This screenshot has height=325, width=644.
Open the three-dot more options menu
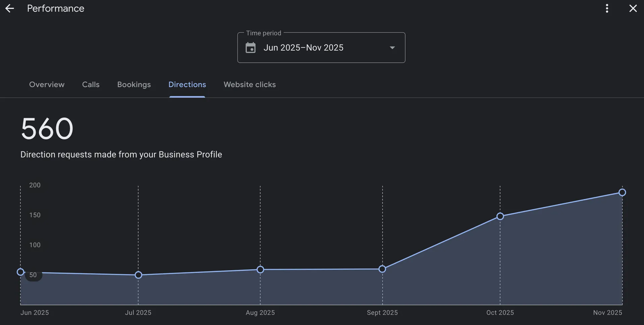[607, 8]
